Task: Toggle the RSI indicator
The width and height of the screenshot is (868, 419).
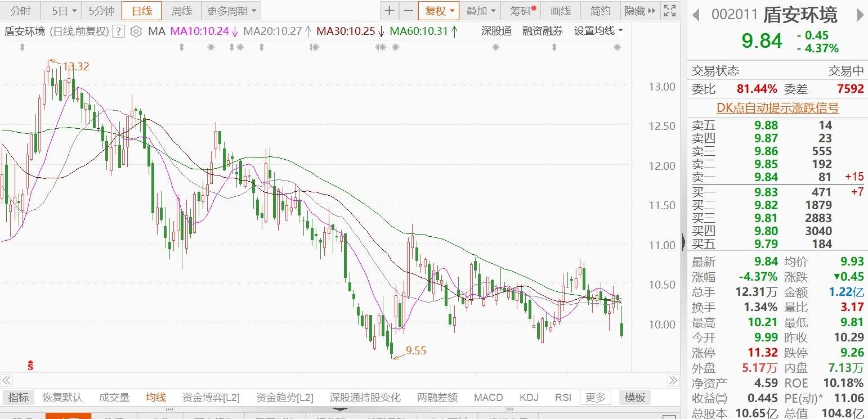Action: 563,398
